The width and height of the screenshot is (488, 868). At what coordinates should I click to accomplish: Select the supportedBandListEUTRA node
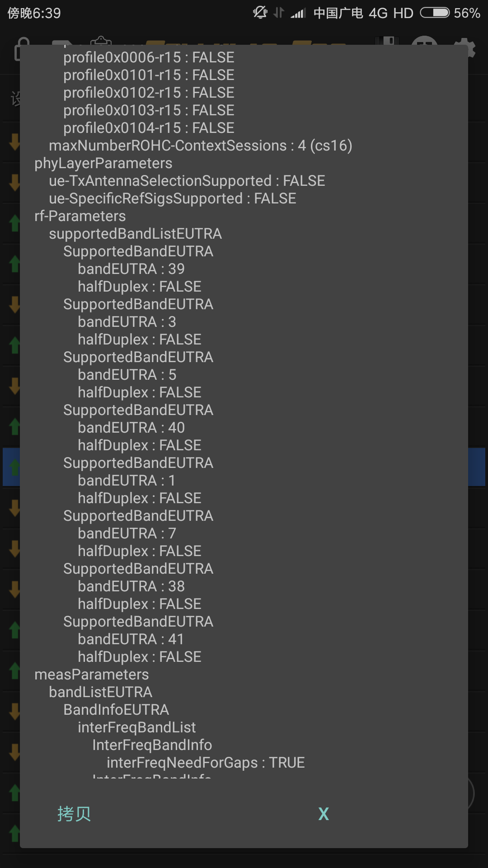[135, 234]
